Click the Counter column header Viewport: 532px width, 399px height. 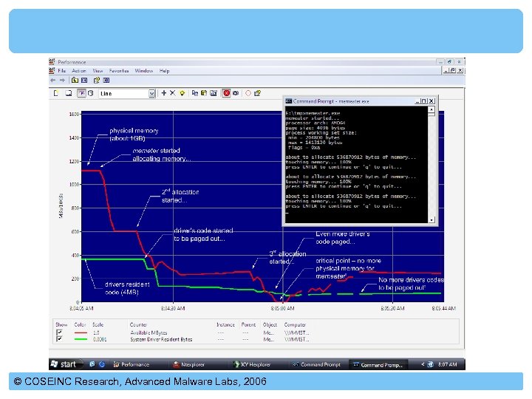138,324
